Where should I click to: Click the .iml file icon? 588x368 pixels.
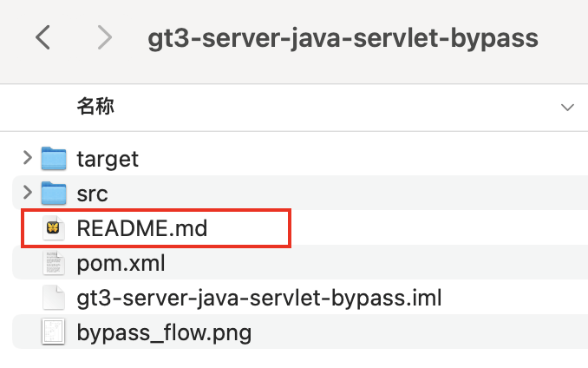(x=55, y=298)
